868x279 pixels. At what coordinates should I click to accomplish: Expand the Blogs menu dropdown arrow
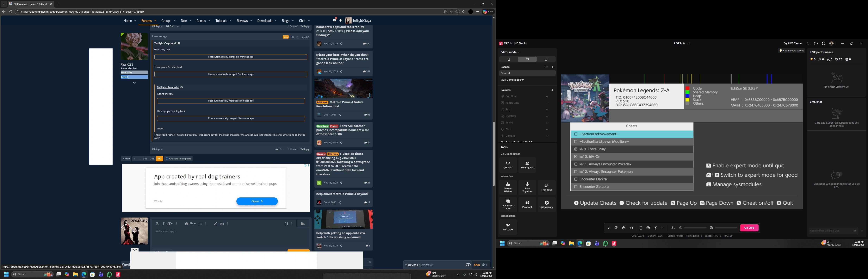(293, 21)
